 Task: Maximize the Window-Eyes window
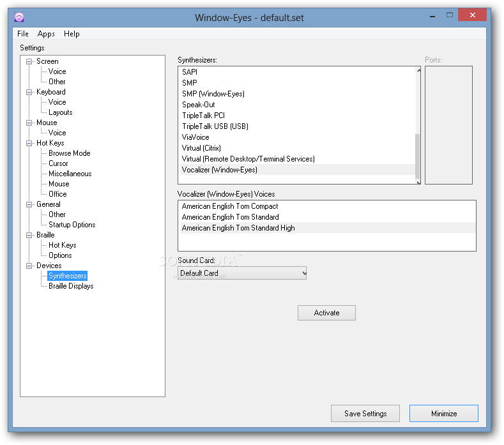(x=449, y=15)
